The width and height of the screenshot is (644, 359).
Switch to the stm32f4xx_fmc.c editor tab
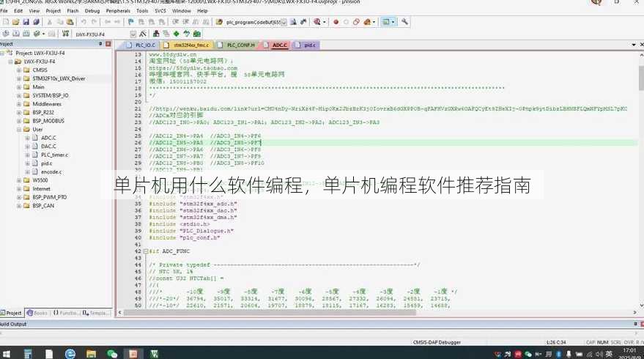187,45
